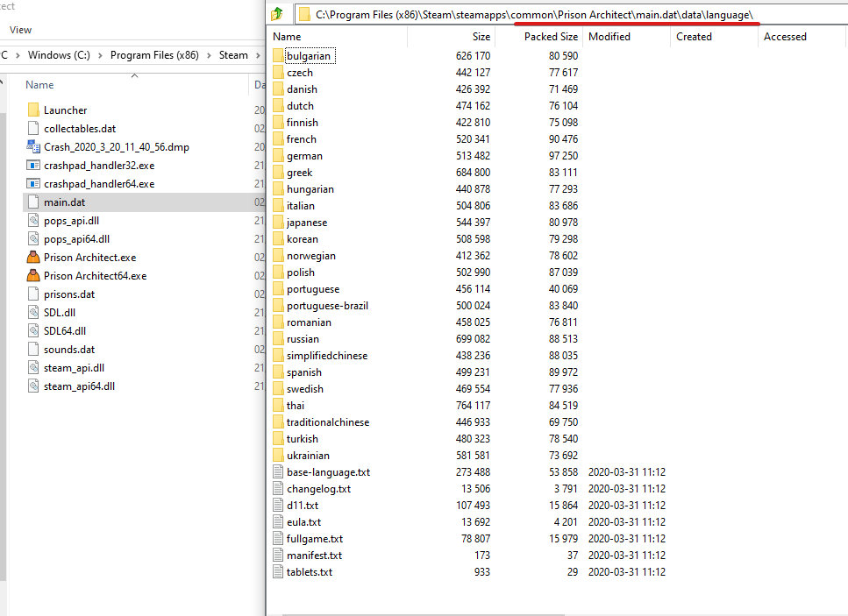
Task: Click the main.dat file icon
Action: coord(33,202)
